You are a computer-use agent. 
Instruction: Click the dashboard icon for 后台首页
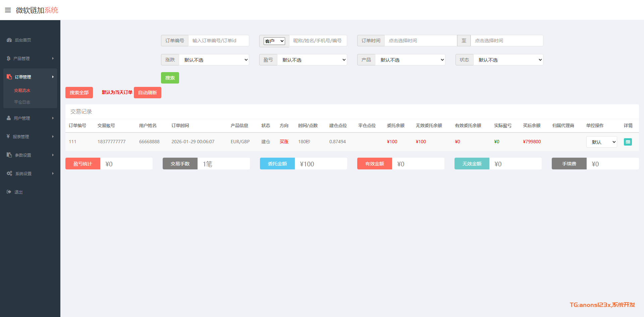click(9, 40)
